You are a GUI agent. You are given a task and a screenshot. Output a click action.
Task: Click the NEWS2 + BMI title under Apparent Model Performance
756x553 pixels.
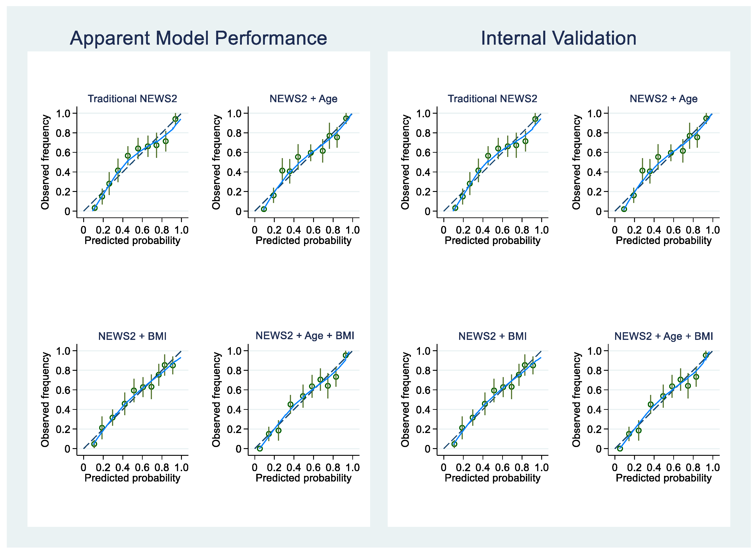[132, 336]
